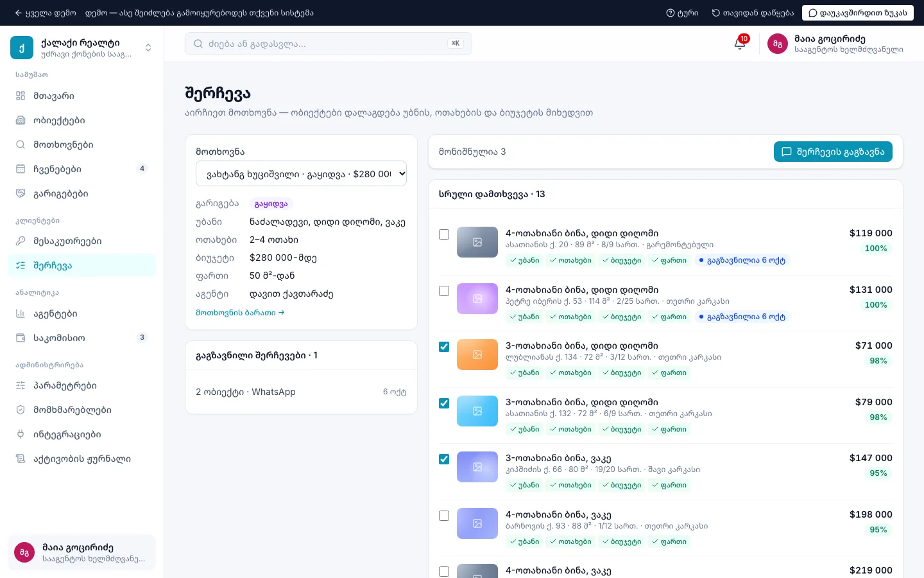
Task: Click the აგენტები chart icon in sidebar
Action: pyautogui.click(x=21, y=313)
